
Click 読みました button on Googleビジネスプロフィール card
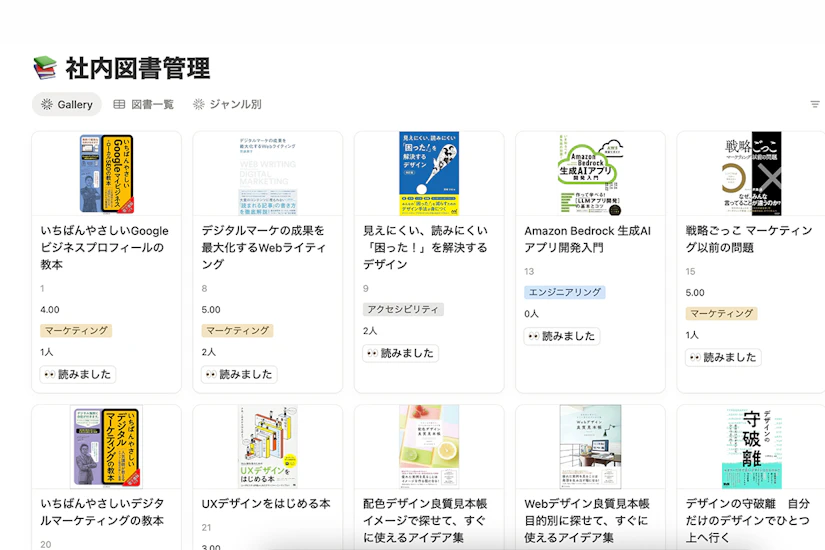pos(78,375)
